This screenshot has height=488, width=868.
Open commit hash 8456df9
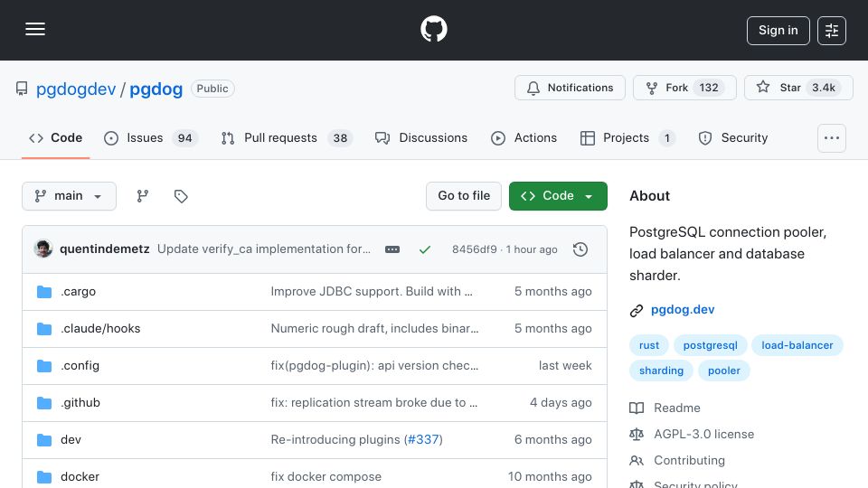[475, 249]
